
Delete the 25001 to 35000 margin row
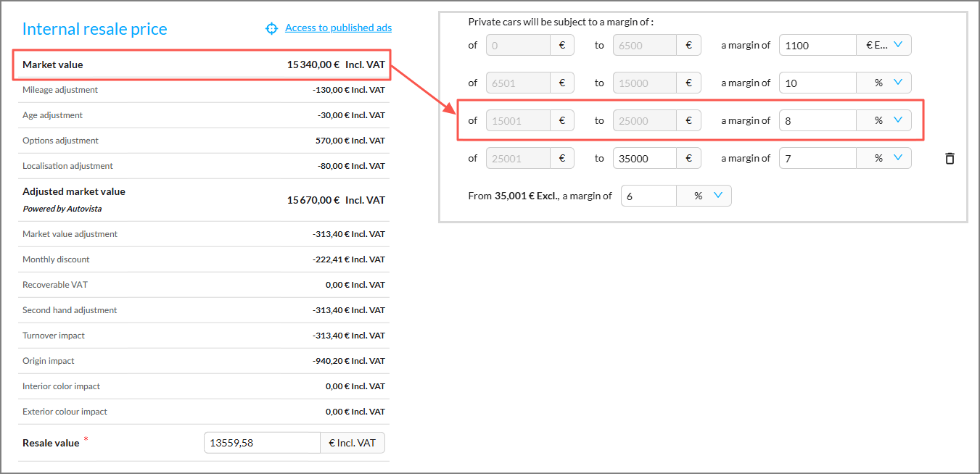click(x=950, y=158)
